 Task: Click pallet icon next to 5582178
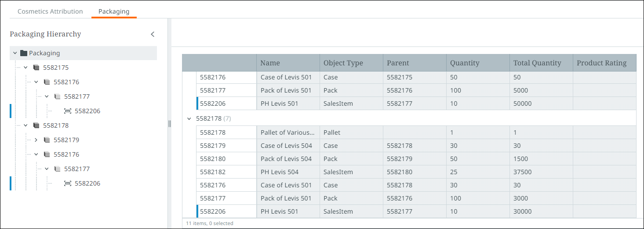tap(36, 125)
